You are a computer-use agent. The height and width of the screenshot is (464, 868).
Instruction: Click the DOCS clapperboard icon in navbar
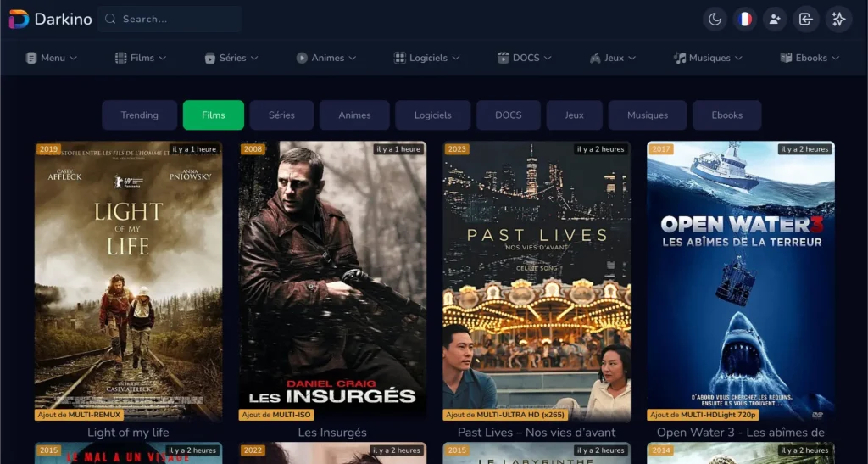(503, 58)
